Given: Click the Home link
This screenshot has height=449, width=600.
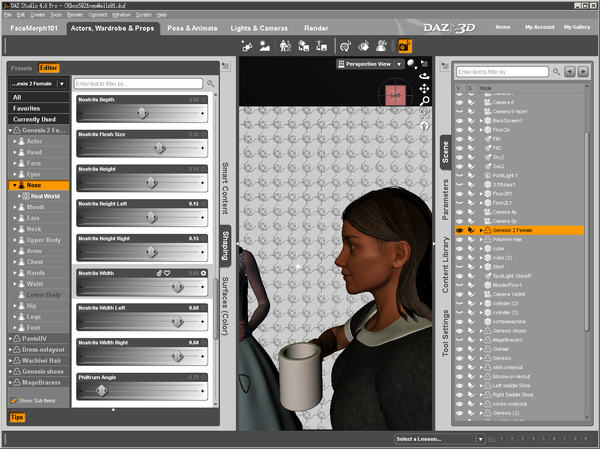Looking at the screenshot, I should tap(502, 27).
